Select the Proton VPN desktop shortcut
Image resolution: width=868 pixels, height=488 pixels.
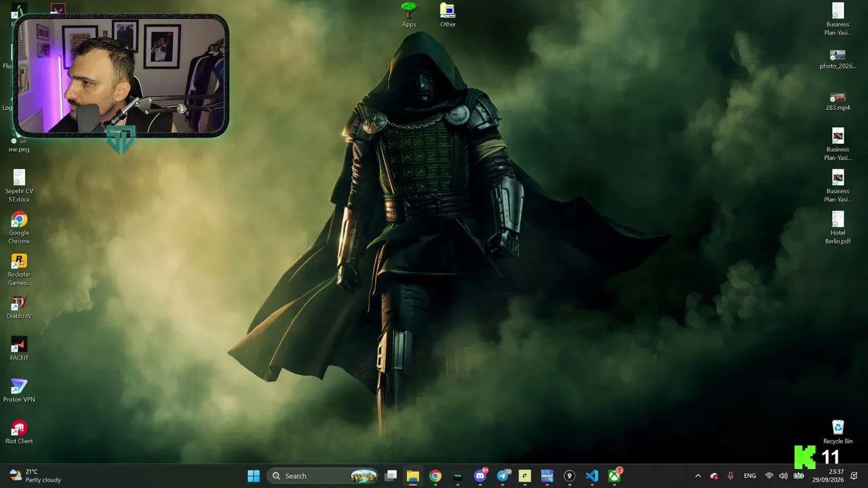tap(19, 390)
